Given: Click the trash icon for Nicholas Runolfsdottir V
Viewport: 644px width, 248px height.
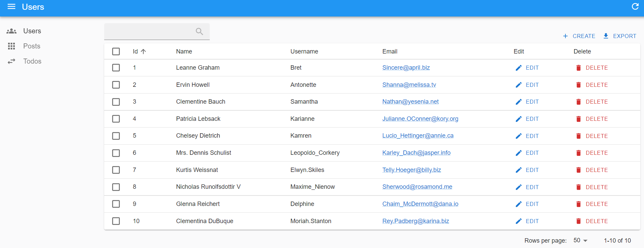Looking at the screenshot, I should pos(579,187).
